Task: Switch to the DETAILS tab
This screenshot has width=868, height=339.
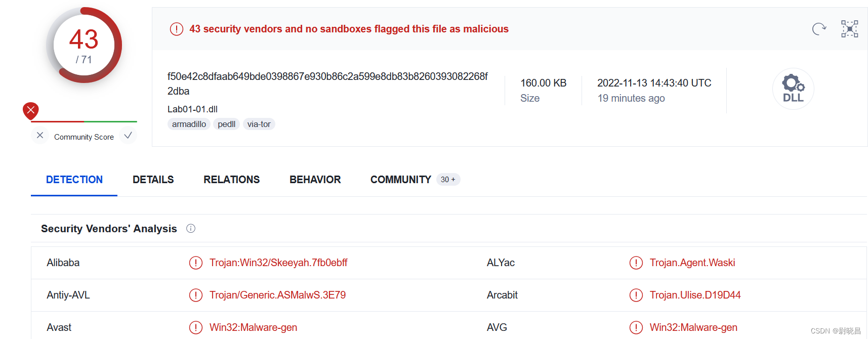Action: point(153,180)
